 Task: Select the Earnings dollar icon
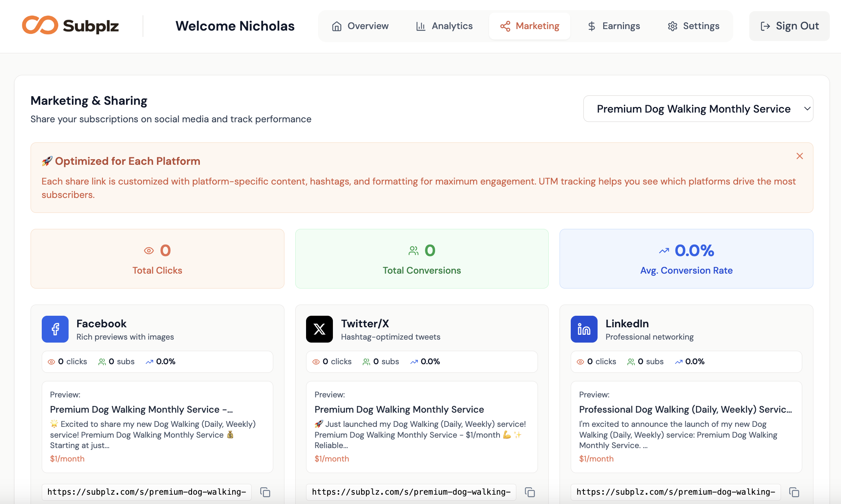(x=591, y=26)
